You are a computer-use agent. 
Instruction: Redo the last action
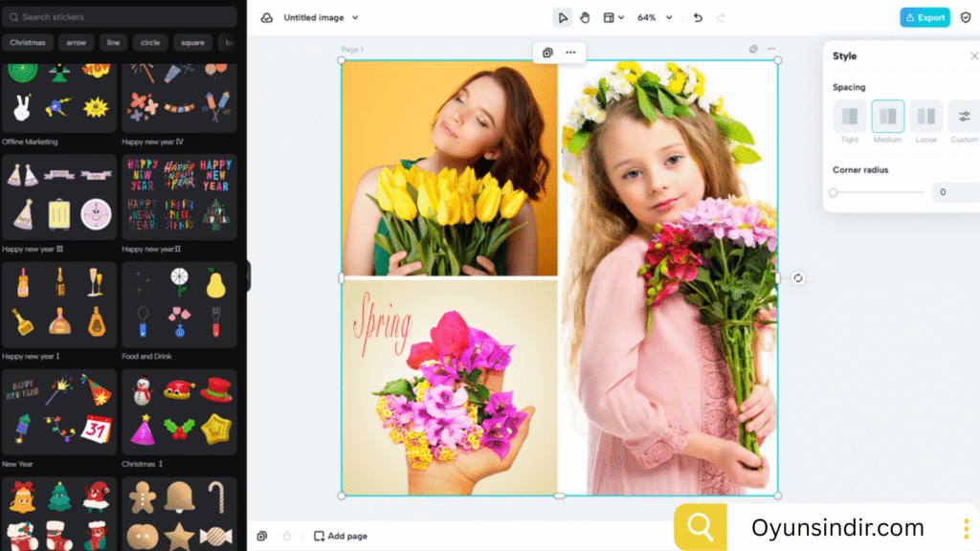pos(720,16)
